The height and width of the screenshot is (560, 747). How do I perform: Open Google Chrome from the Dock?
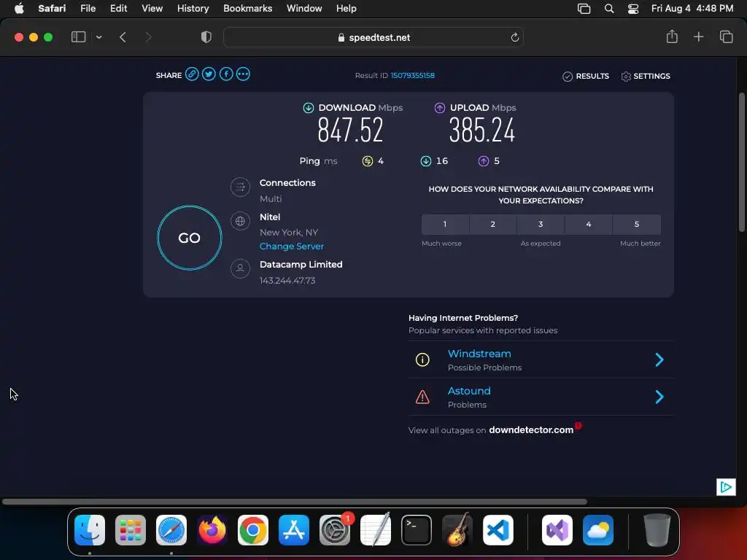point(253,530)
